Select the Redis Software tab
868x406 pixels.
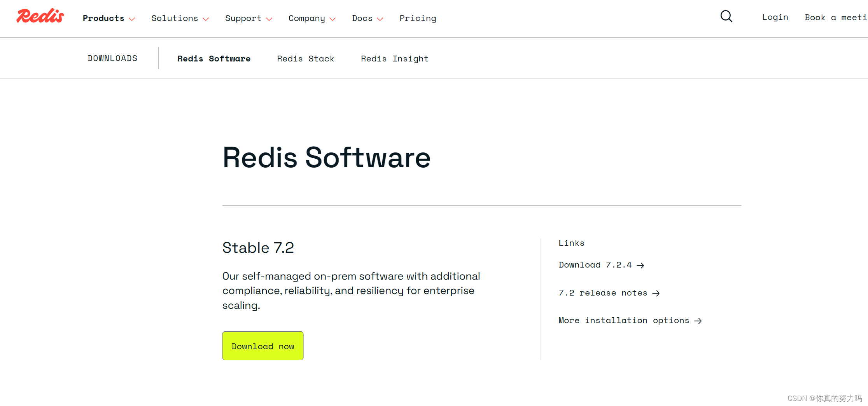pyautogui.click(x=214, y=58)
